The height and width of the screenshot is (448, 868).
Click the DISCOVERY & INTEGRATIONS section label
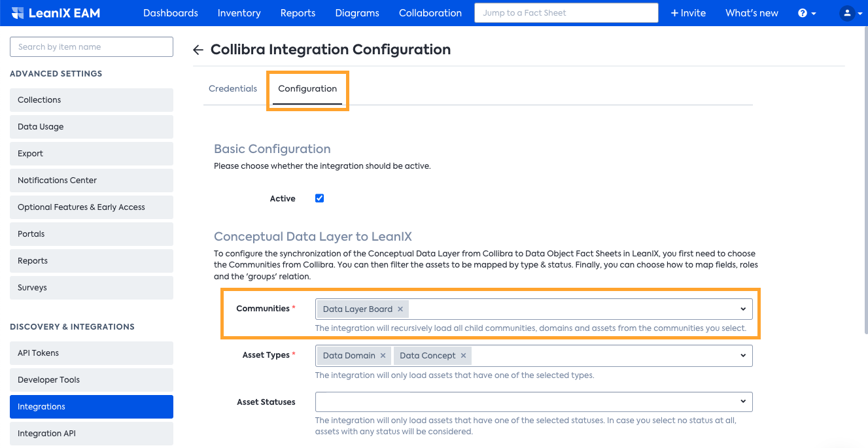(x=72, y=327)
